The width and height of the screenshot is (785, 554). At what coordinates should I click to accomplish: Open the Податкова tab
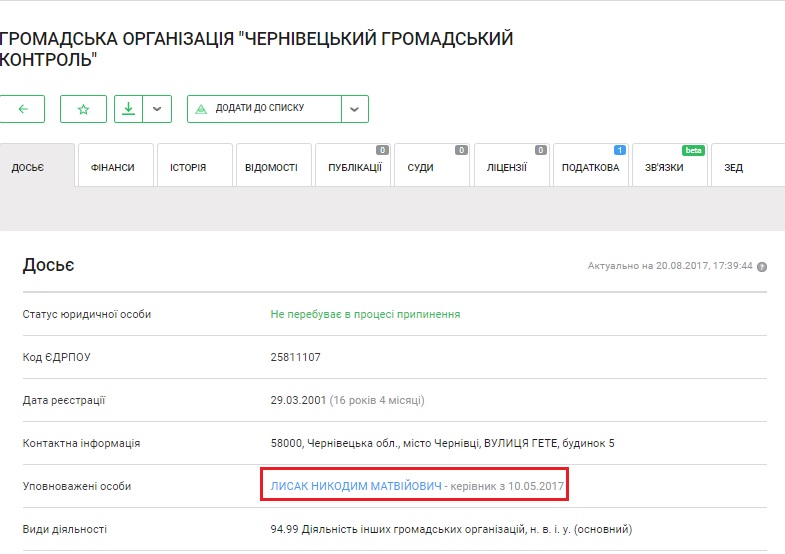point(590,167)
